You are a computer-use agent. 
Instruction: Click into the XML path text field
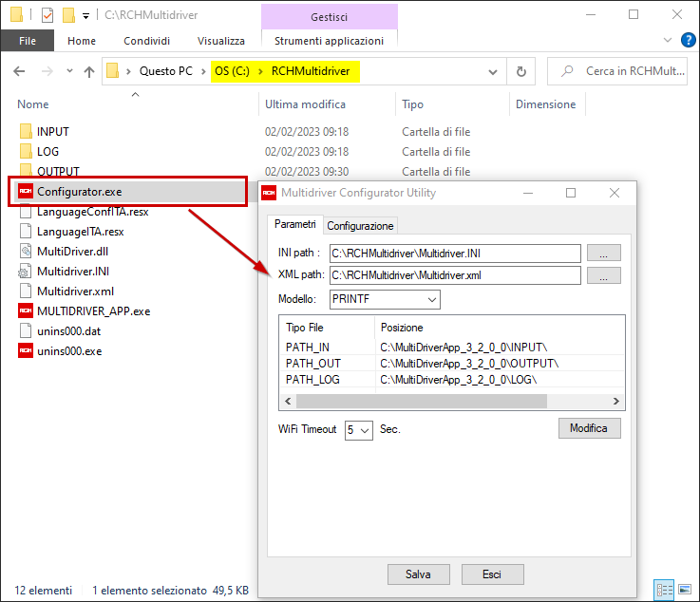(x=455, y=275)
